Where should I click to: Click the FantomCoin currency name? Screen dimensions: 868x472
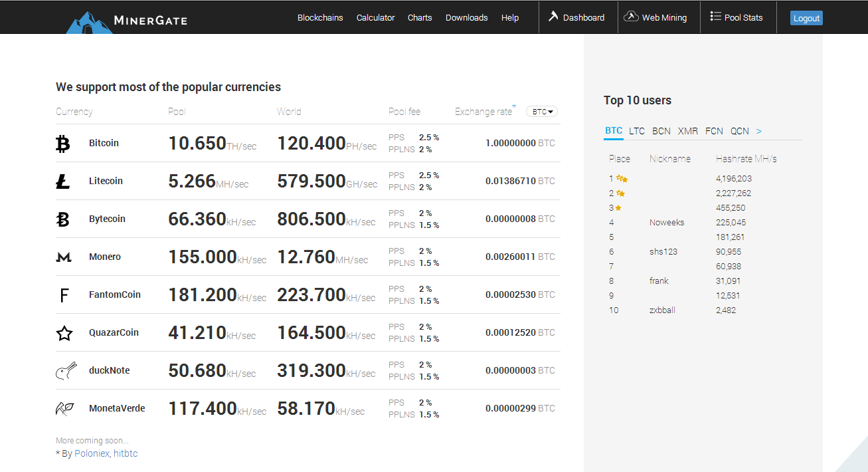[115, 295]
